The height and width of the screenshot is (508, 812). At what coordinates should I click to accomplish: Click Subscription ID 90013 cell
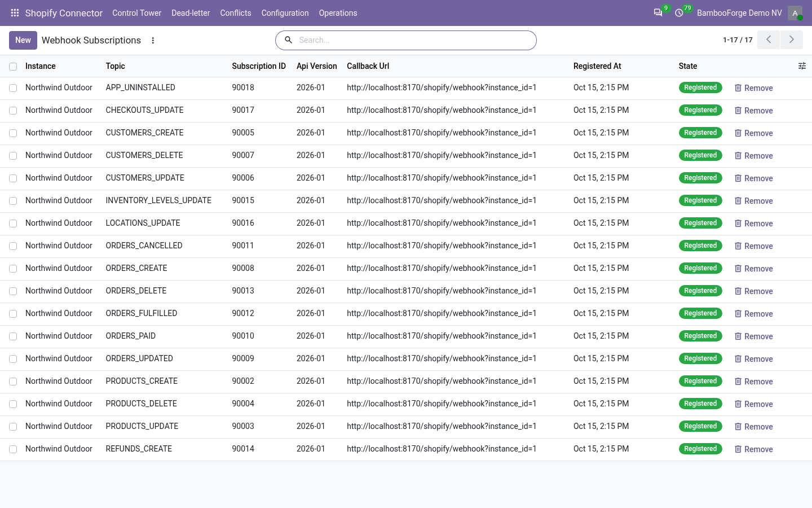(243, 291)
